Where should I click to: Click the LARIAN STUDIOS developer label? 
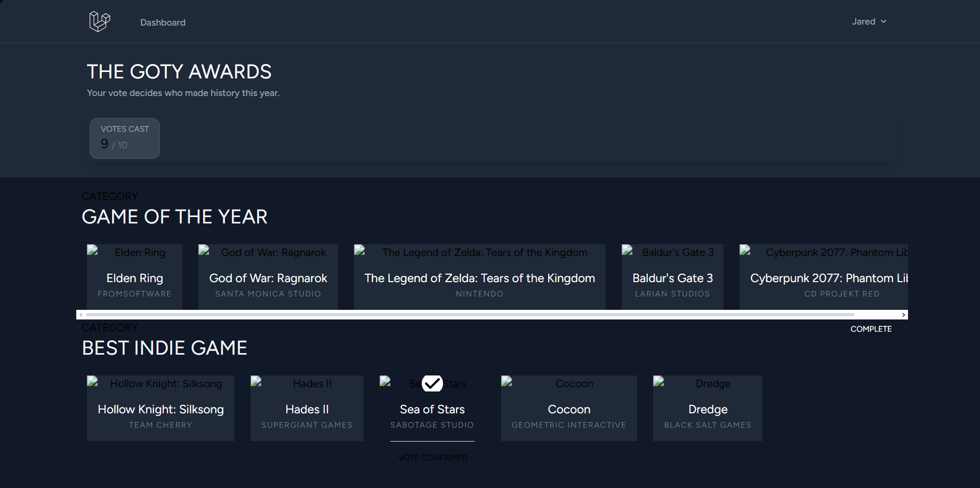pos(672,294)
